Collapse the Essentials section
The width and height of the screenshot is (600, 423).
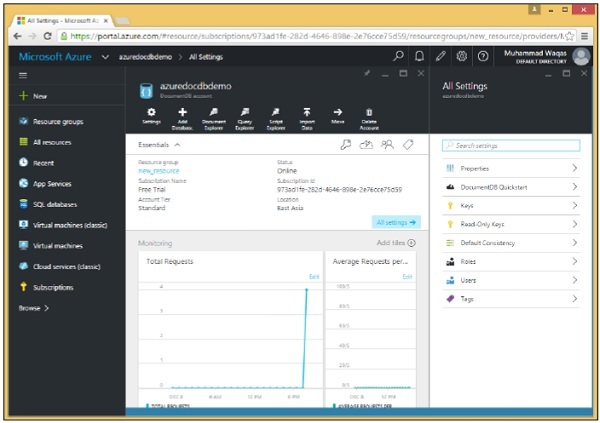point(177,145)
